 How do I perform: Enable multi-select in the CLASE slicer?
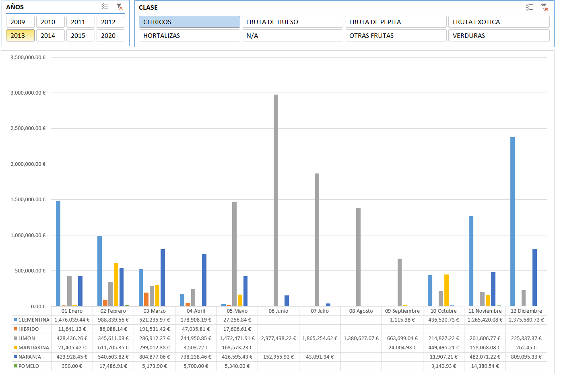[530, 7]
